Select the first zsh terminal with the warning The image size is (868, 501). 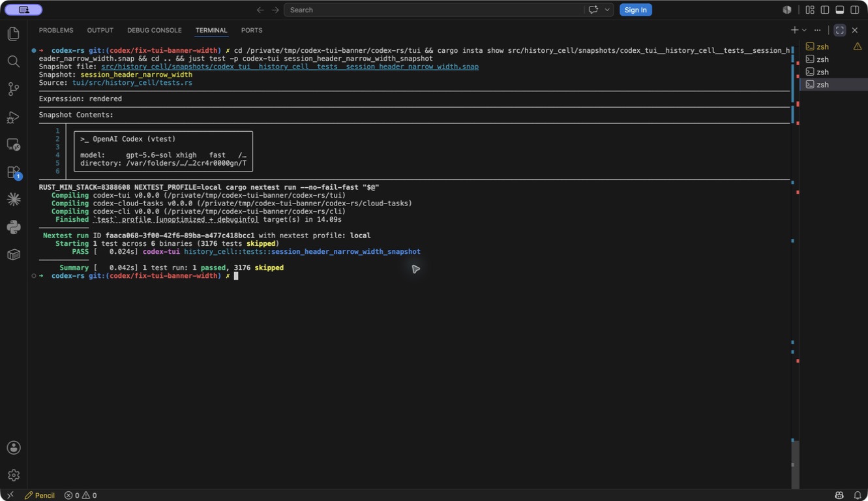coord(833,46)
